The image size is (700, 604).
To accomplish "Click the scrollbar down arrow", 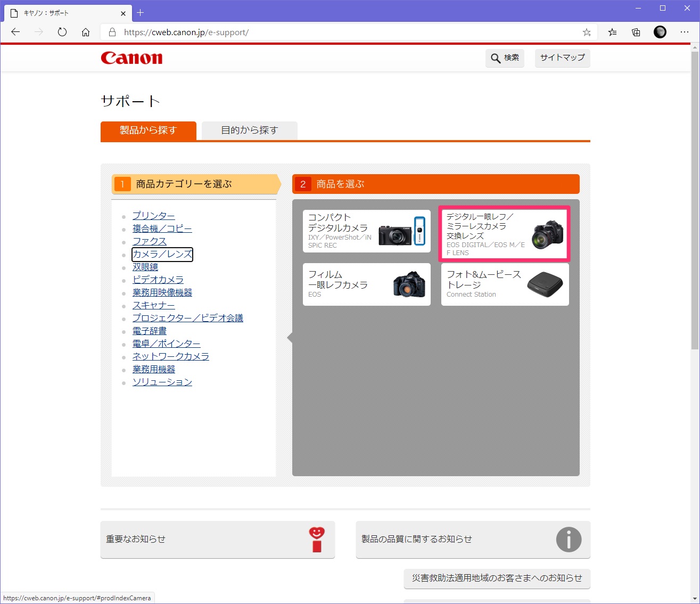I will [695, 598].
